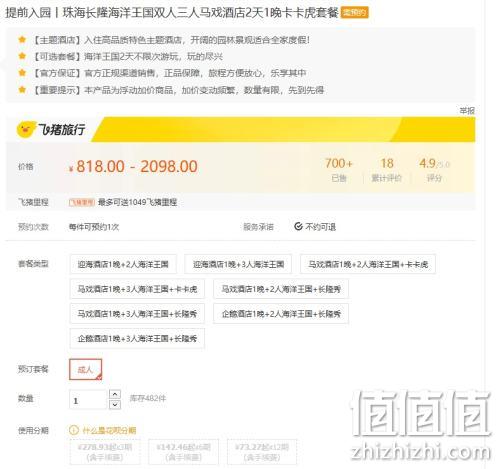The height and width of the screenshot is (469, 500).
Task: Click the 不约可退 service promise text
Action: coord(320,227)
